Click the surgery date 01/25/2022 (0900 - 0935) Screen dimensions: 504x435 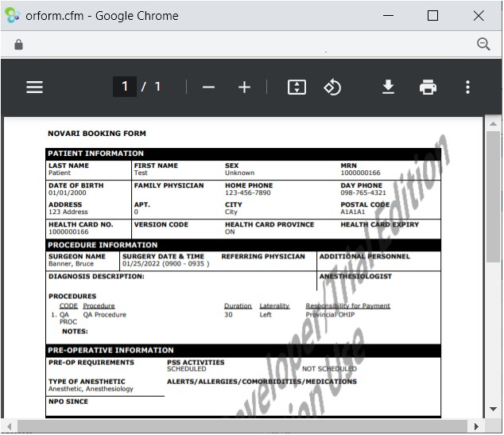[x=166, y=264]
